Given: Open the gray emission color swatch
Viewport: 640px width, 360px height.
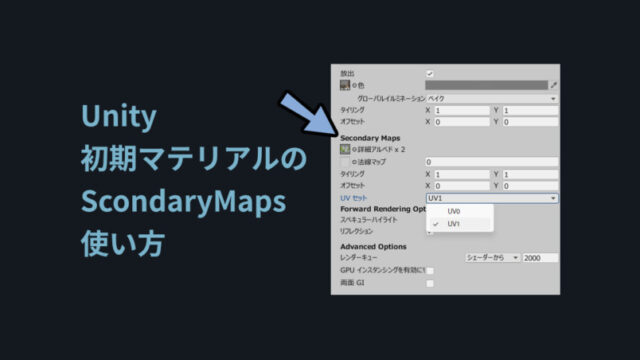Looking at the screenshot, I should coord(486,85).
